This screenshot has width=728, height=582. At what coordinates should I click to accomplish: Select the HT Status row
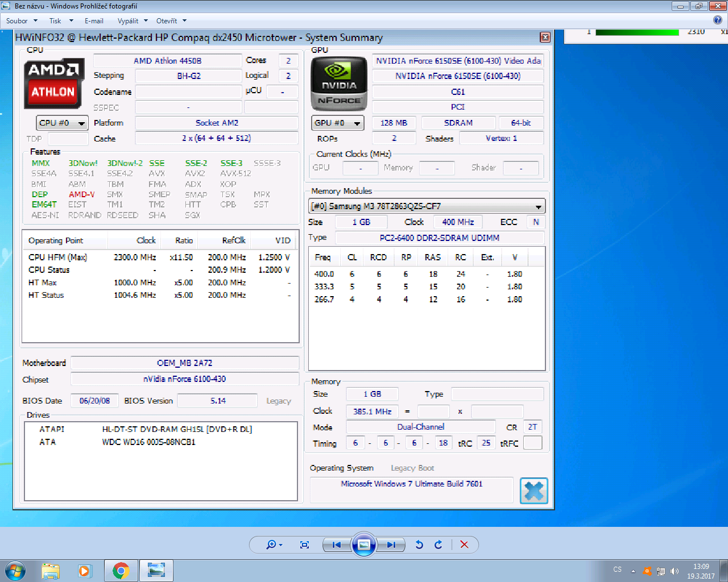[160, 295]
